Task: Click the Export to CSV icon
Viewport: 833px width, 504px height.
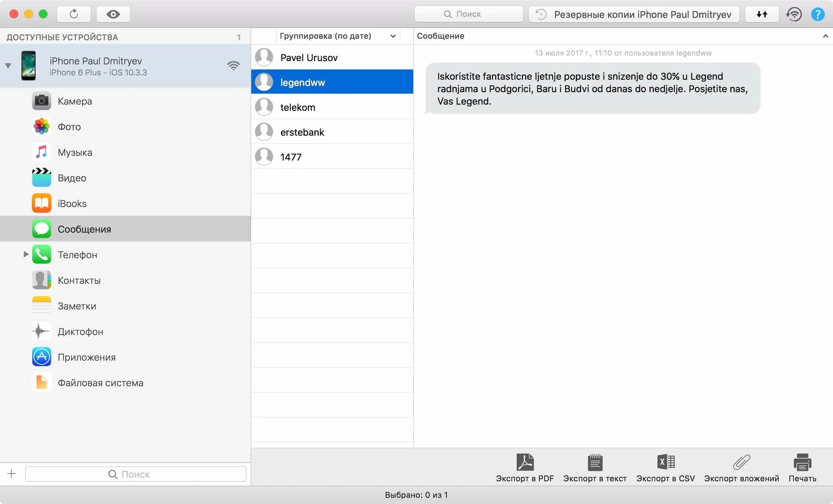Action: [666, 462]
